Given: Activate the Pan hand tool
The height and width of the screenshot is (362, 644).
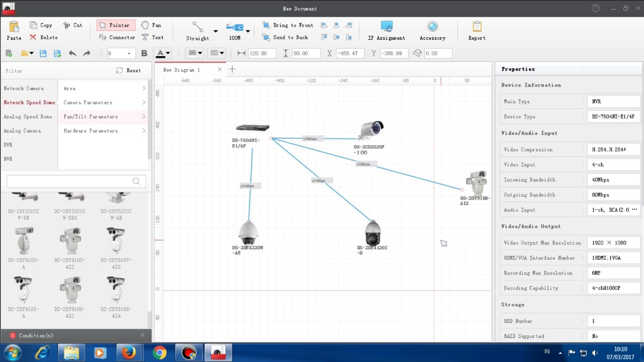Looking at the screenshot, I should click(151, 25).
